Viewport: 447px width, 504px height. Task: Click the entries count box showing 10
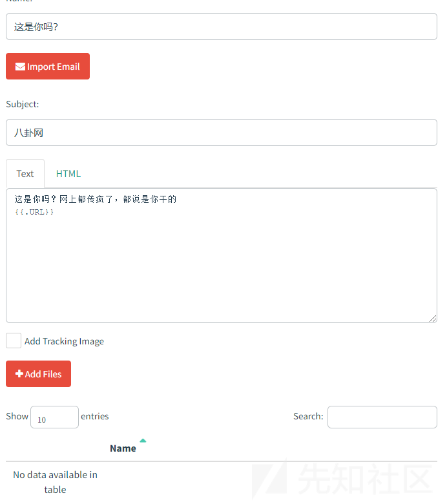point(54,417)
